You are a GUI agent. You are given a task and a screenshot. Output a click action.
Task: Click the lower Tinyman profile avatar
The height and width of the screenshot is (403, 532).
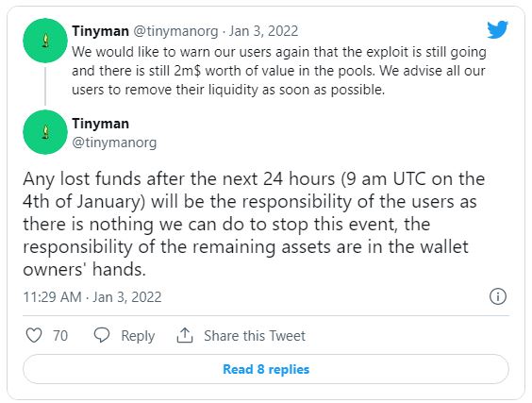(x=45, y=132)
